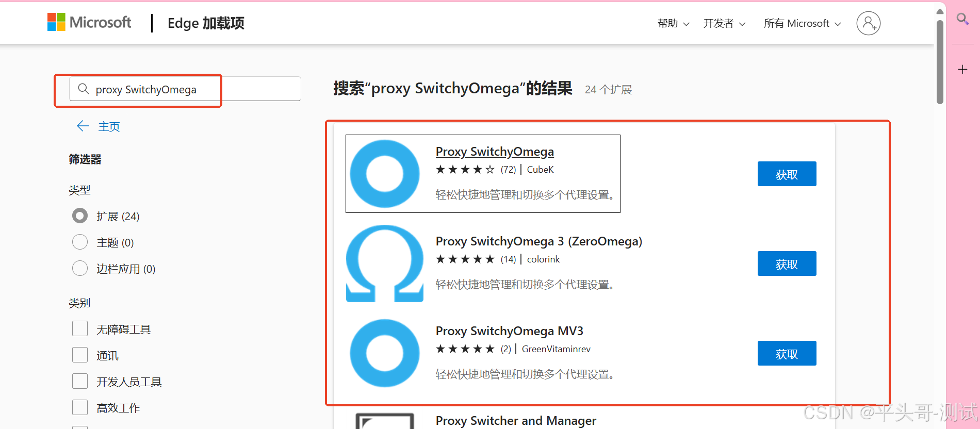
Task: Select the 边栏应用 (0) radio button
Action: point(80,268)
